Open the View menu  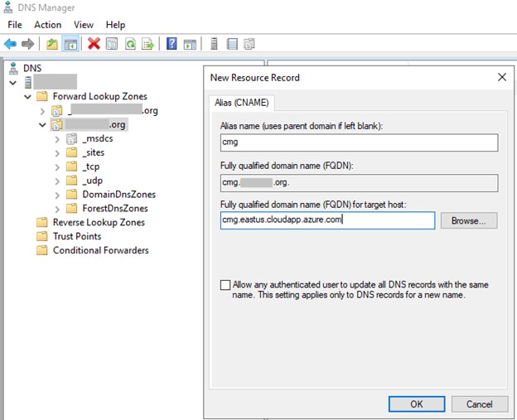click(84, 25)
